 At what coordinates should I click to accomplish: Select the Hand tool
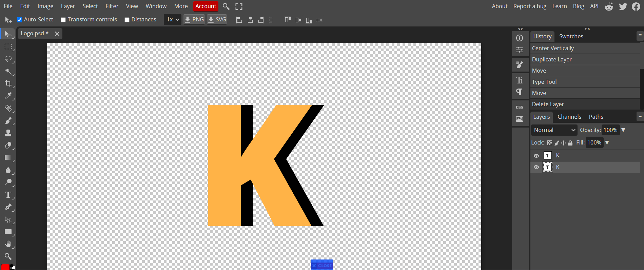8,244
